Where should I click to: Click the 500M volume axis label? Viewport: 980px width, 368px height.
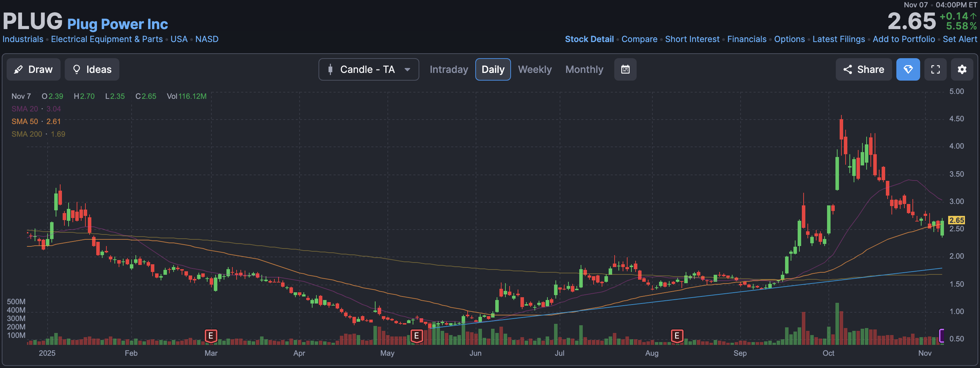(x=16, y=302)
